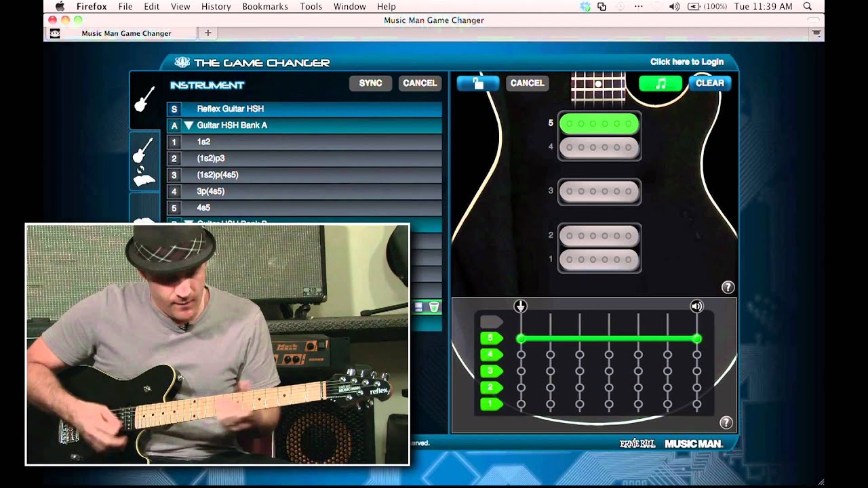Collapse Guitar HSH Bank A triangle
The image size is (868, 488).
coord(189,125)
